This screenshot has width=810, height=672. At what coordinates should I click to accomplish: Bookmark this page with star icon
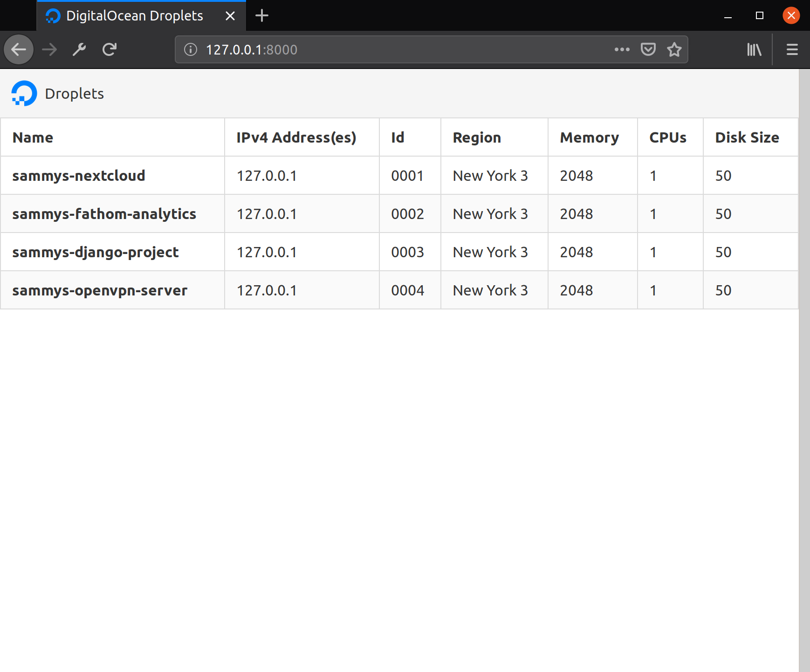pyautogui.click(x=674, y=49)
